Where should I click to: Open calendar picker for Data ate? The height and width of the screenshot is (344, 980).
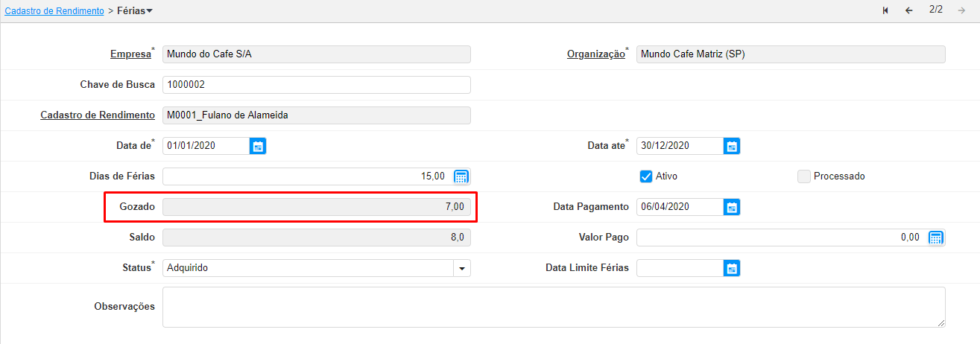732,146
